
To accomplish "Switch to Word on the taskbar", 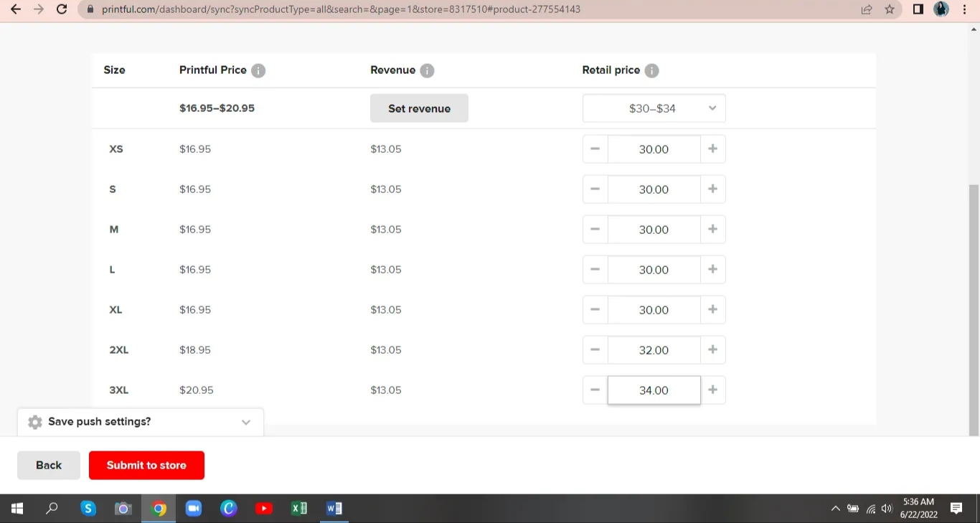I will pyautogui.click(x=334, y=509).
